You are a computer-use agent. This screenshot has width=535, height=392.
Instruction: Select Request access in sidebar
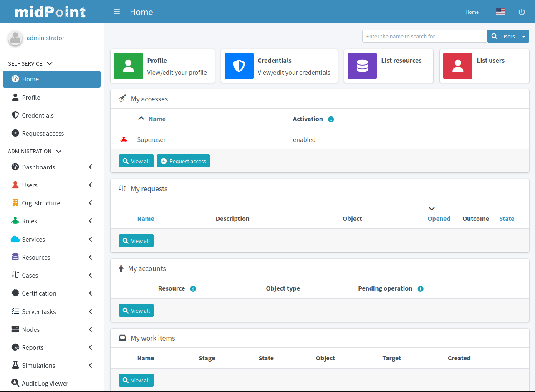[43, 134]
